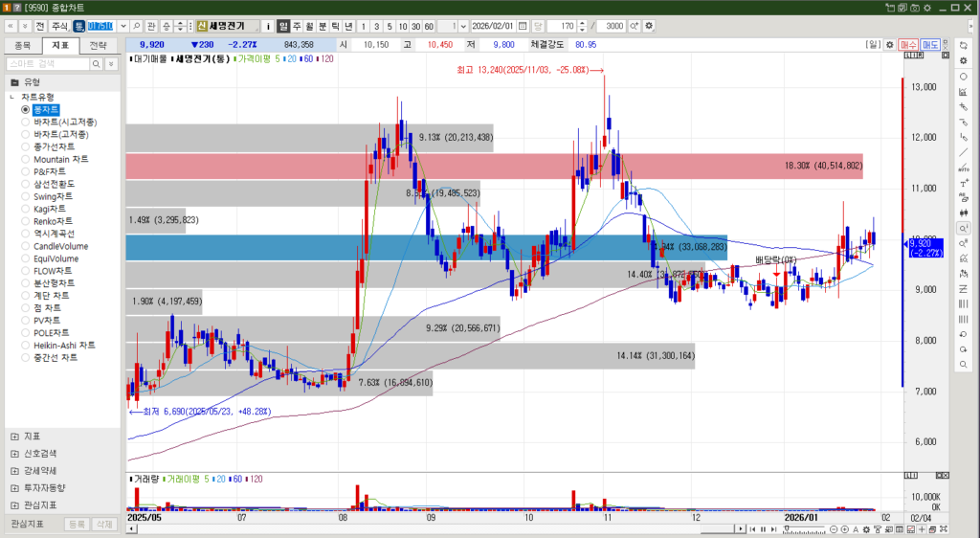
Task: Click the stock code search magnifier icon
Action: pos(138,26)
